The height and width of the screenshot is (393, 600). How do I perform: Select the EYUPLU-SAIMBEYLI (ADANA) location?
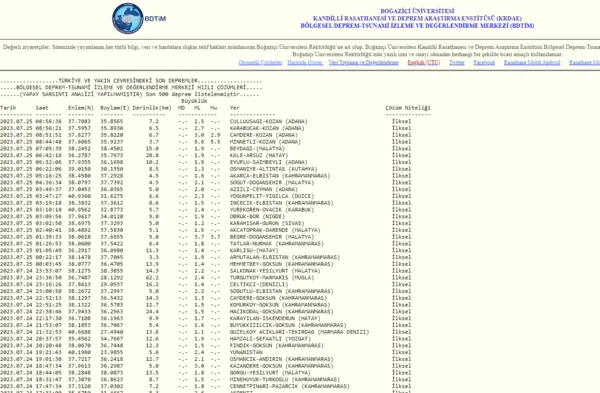tap(270, 162)
